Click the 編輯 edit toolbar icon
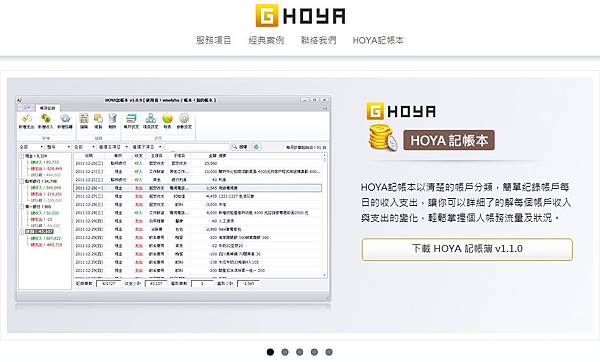The image size is (600, 362). coord(84,121)
